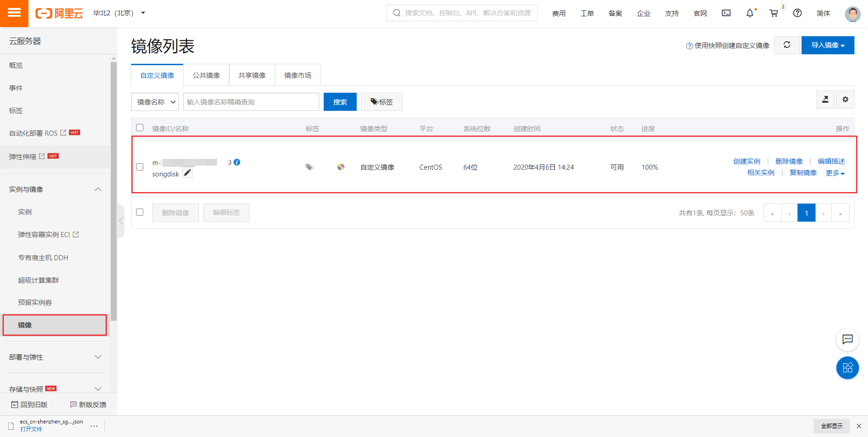Open the notification bell
The height and width of the screenshot is (437, 868).
pyautogui.click(x=750, y=13)
